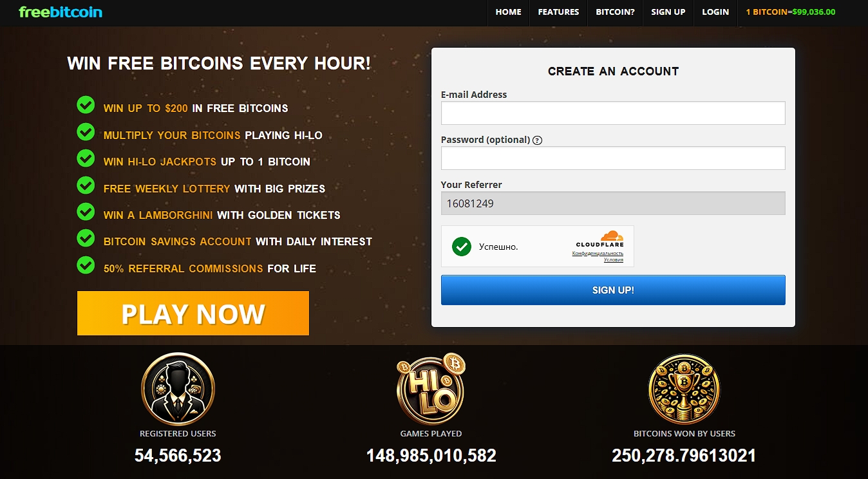Open the Cloudflare Конфиденциальность link
This screenshot has height=479, width=868.
598,254
